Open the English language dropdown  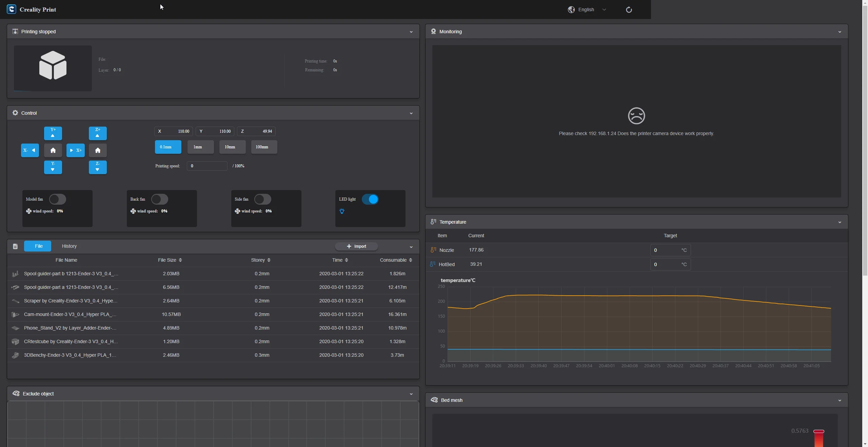(x=587, y=10)
